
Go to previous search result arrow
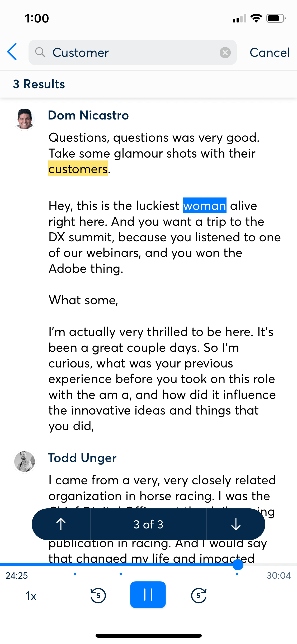[x=61, y=524]
